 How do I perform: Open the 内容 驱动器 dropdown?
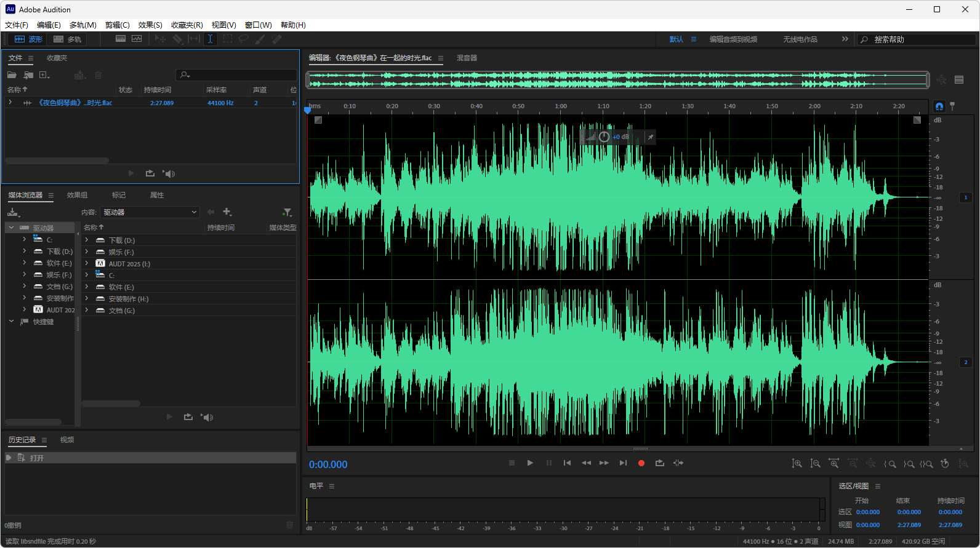pos(150,212)
